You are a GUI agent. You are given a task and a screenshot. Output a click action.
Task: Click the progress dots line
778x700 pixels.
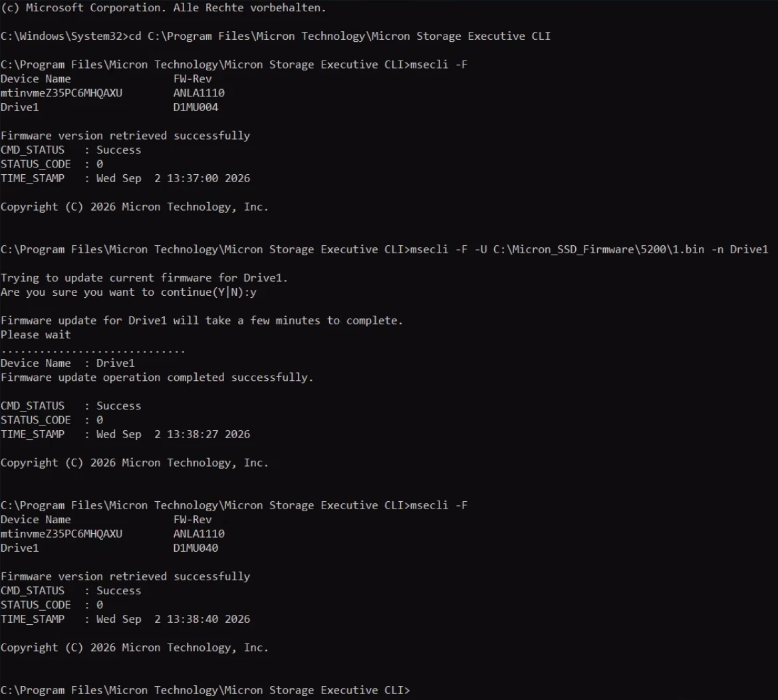(x=93, y=352)
